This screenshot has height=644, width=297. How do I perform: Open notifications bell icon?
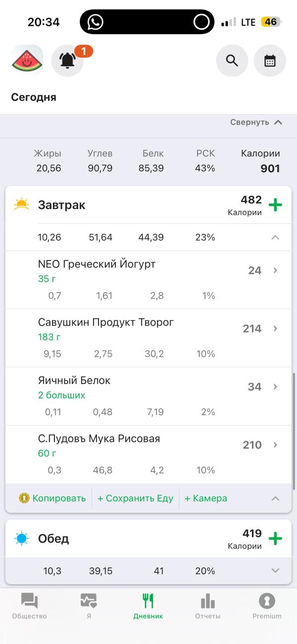pos(68,61)
